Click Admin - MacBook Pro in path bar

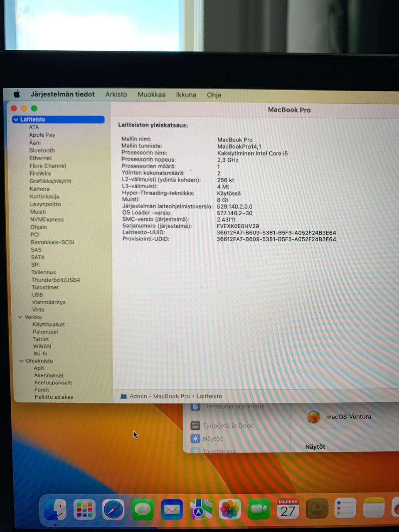tap(160, 396)
